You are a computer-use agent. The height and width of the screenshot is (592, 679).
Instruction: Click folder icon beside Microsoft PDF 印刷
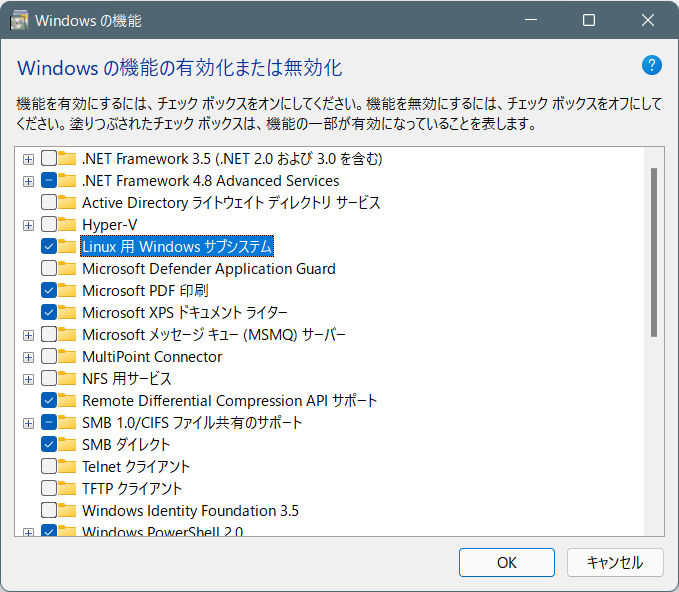[x=67, y=290]
